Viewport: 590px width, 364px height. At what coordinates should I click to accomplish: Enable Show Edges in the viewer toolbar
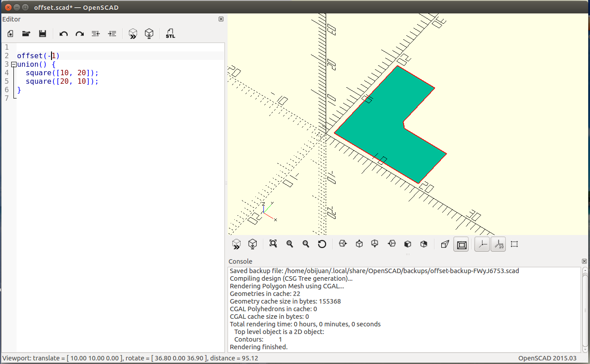[x=514, y=244]
